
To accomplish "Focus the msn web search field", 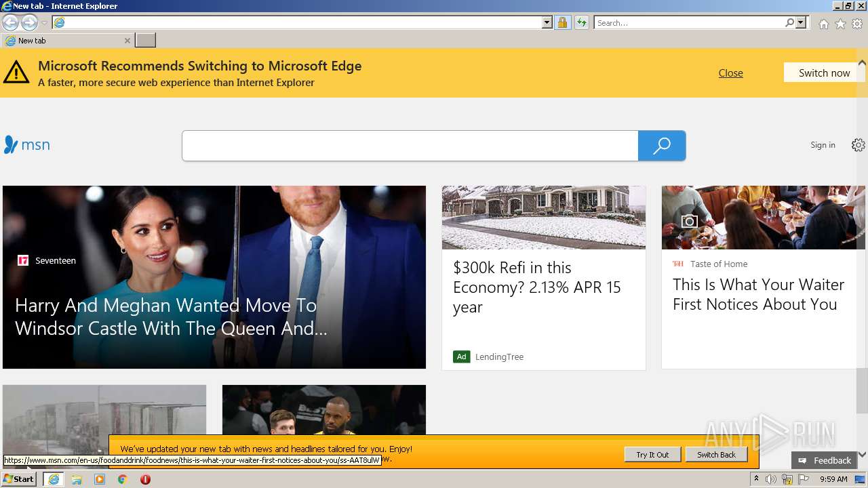I will click(x=410, y=146).
